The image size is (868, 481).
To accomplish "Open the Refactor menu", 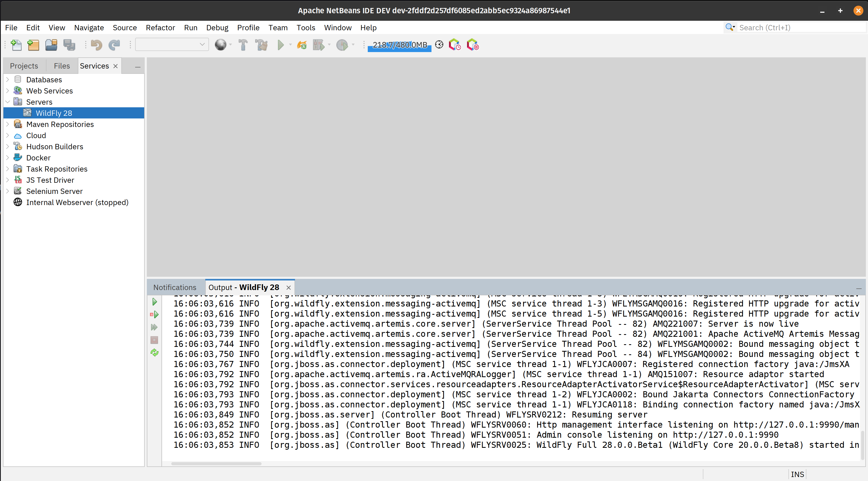I will pyautogui.click(x=160, y=28).
